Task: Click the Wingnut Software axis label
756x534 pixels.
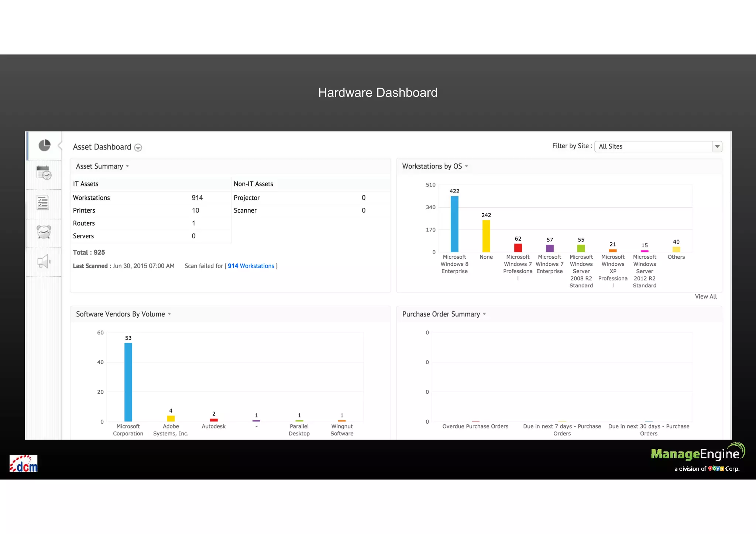Action: pyautogui.click(x=342, y=430)
